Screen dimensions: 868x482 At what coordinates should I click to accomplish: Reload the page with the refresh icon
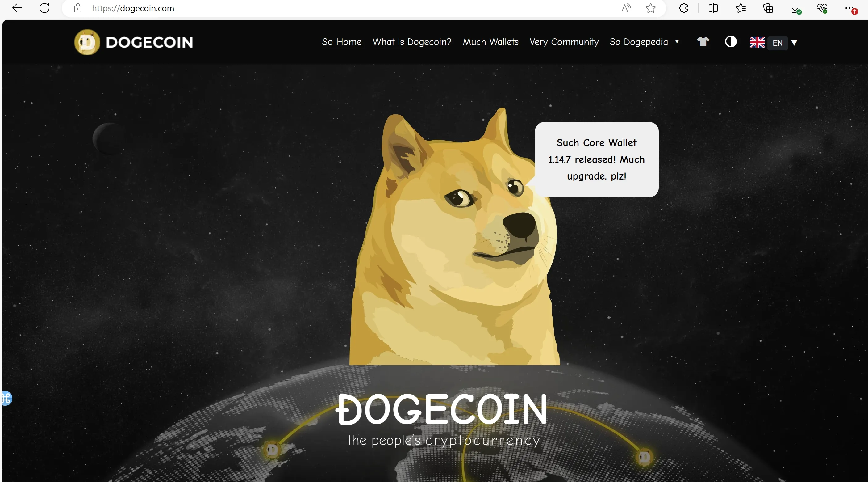coord(44,8)
